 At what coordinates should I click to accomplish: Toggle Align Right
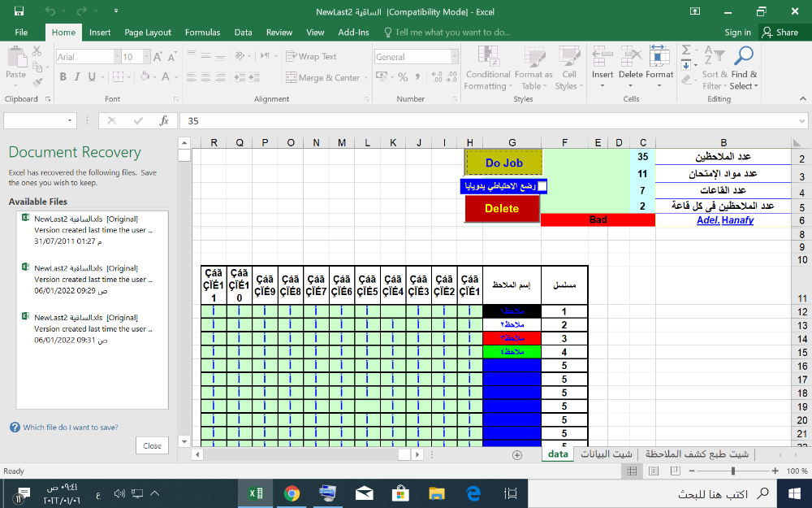click(220, 77)
